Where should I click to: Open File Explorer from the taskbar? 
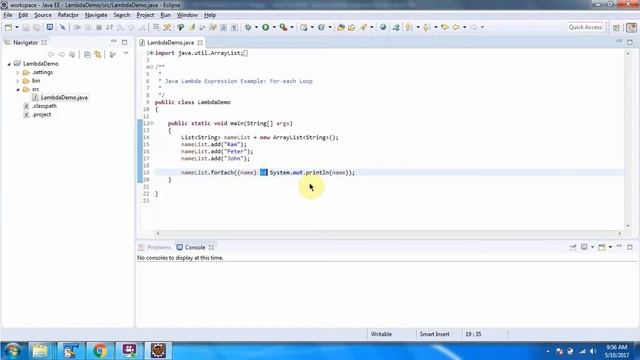point(40,351)
